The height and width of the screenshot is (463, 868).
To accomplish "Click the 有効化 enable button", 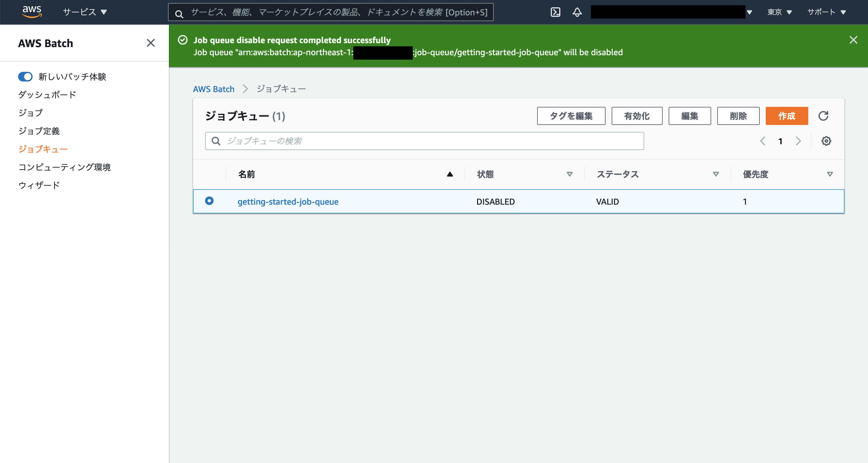I will point(637,116).
